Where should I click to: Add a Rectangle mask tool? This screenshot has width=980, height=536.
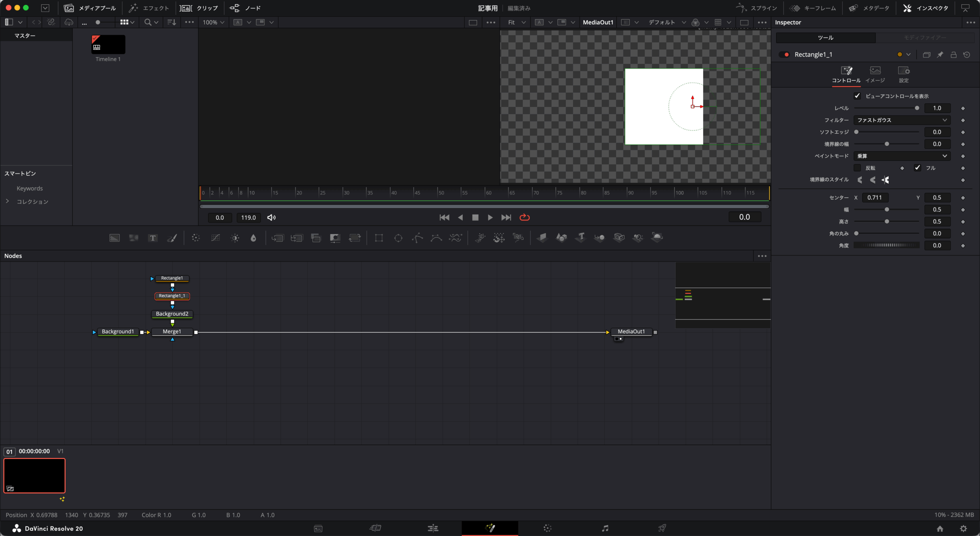(379, 238)
